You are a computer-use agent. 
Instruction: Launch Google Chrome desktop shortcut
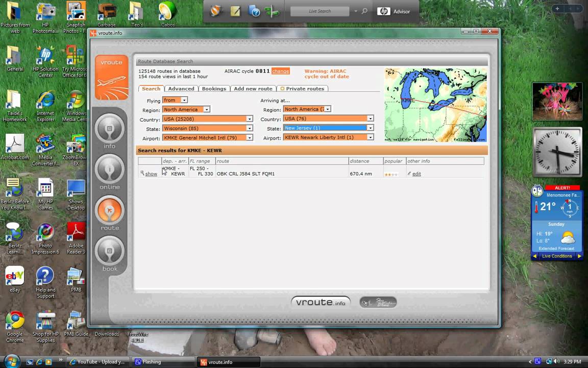[15, 327]
